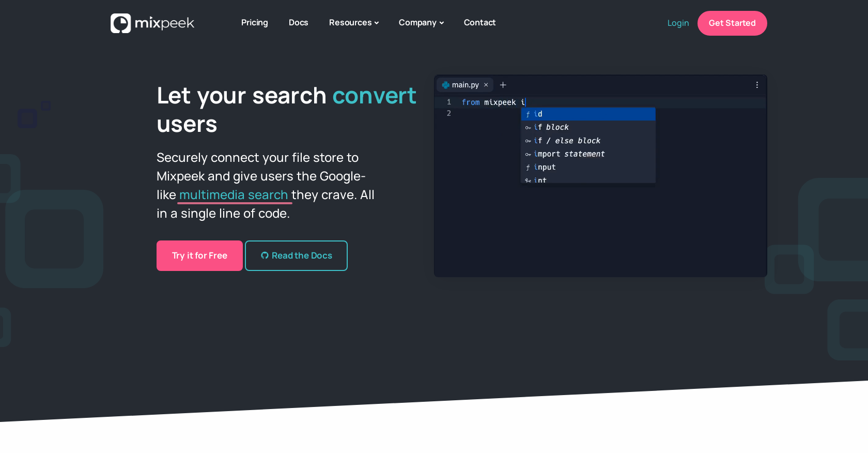The width and height of the screenshot is (868, 453).
Task: Select the main.py tab
Action: 462,85
